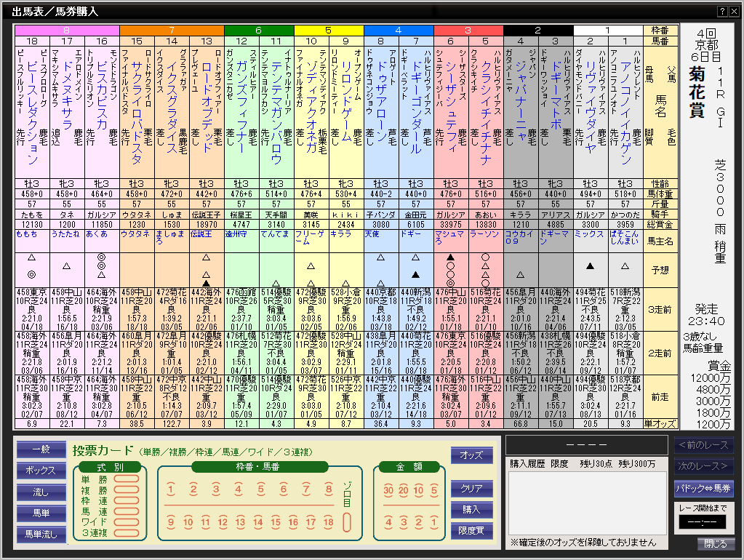Close the screen with 閉じる button

[x=716, y=544]
